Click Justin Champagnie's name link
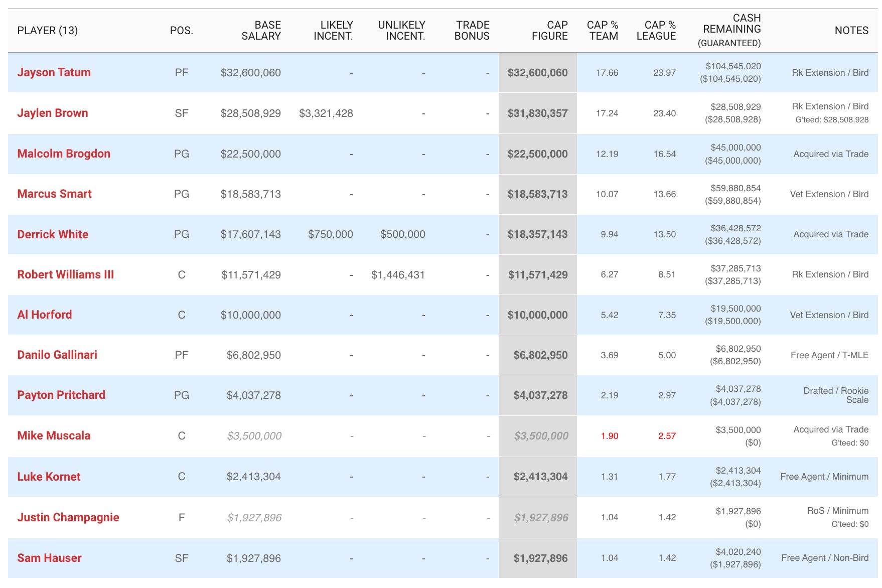Screen dimensions: 882x588 pyautogui.click(x=68, y=517)
